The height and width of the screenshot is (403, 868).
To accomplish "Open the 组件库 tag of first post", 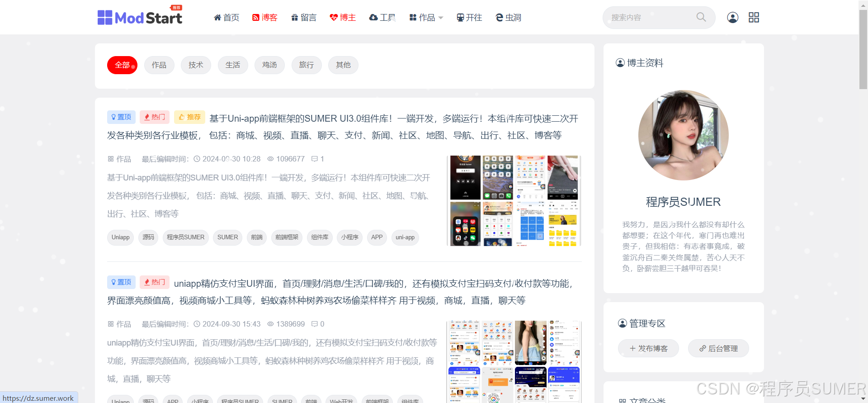I will click(x=320, y=237).
